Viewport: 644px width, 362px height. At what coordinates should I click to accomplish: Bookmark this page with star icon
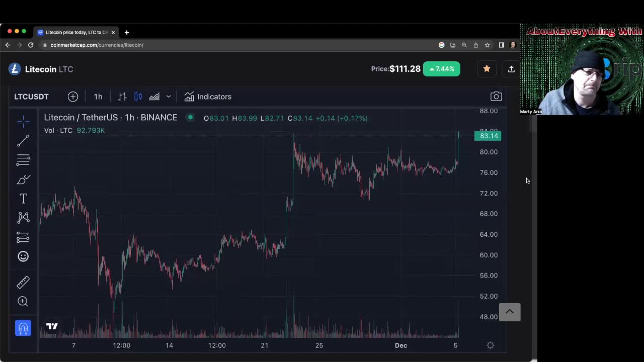point(487,45)
